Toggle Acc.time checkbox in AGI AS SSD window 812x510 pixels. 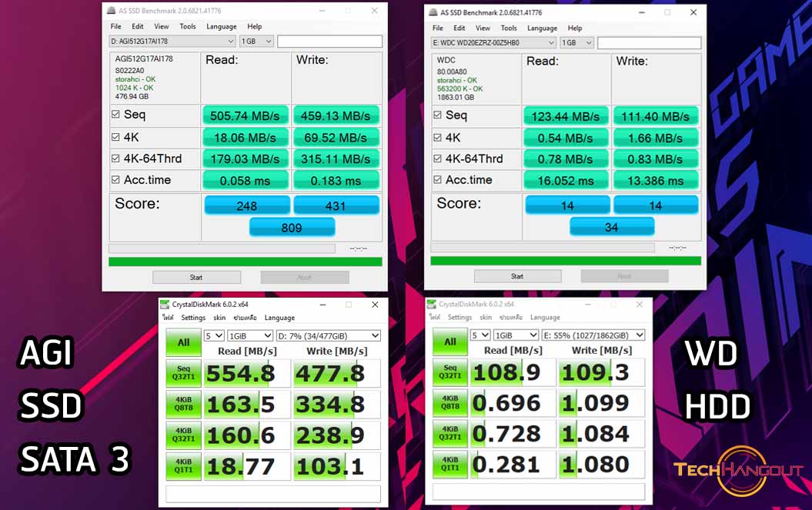coord(115,180)
